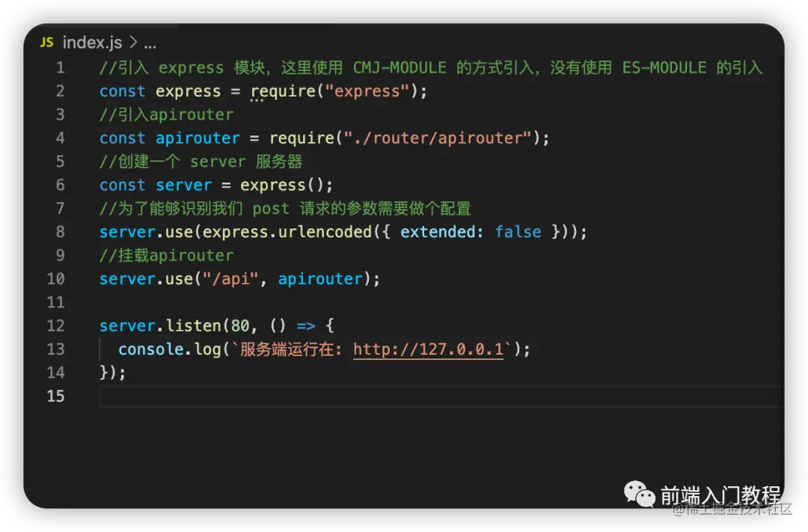The height and width of the screenshot is (532, 808).
Task: Select index.js in the breadcrumb
Action: 92,42
